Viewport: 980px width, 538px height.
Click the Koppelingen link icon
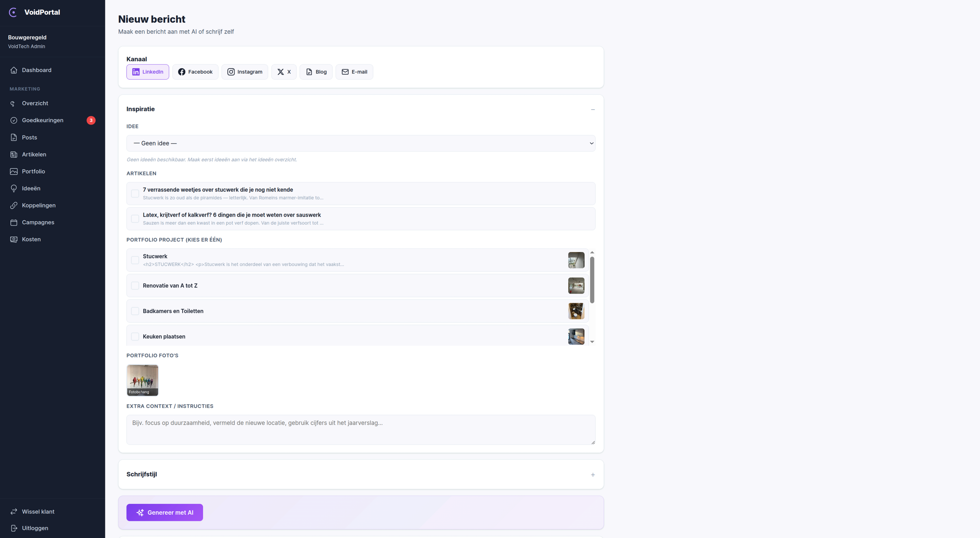(x=14, y=205)
